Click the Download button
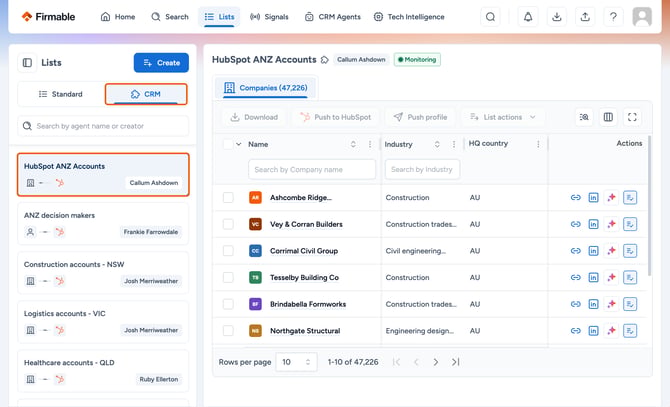Screen dimensions: 670x407 click(254, 117)
